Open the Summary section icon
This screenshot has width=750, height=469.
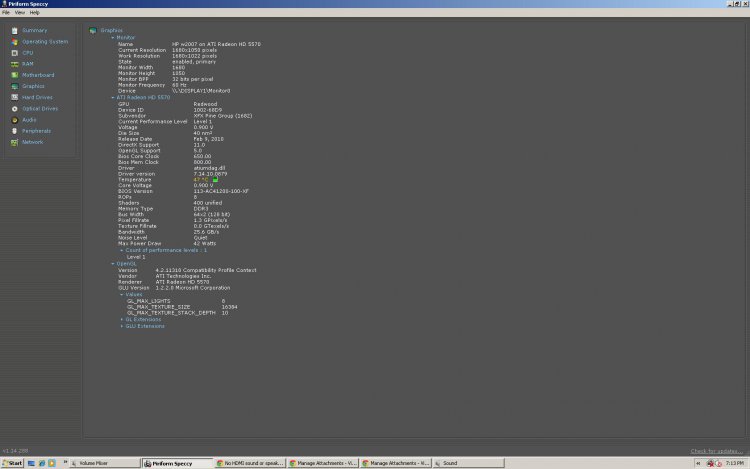14,31
